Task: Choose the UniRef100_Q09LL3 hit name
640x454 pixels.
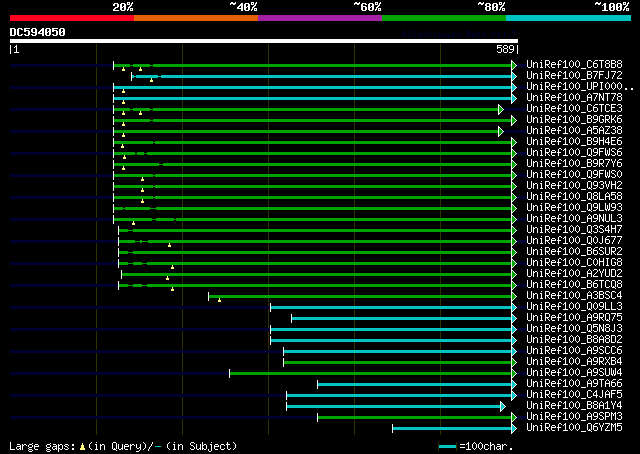Action: 574,307
